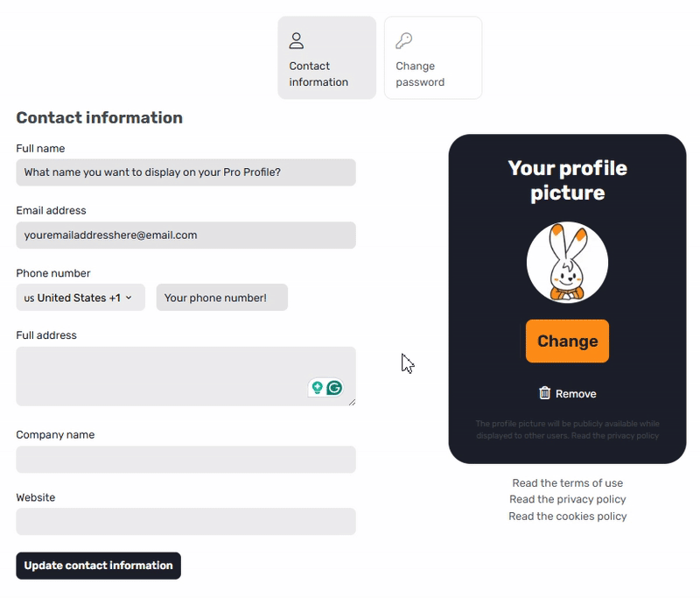Click the bunny profile picture avatar
Screen dimensions: 700x598
567,263
